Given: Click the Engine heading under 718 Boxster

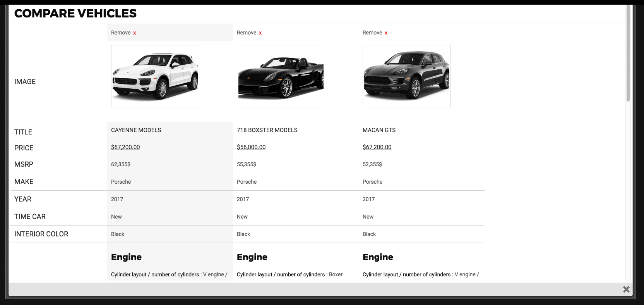Looking at the screenshot, I should tap(252, 257).
